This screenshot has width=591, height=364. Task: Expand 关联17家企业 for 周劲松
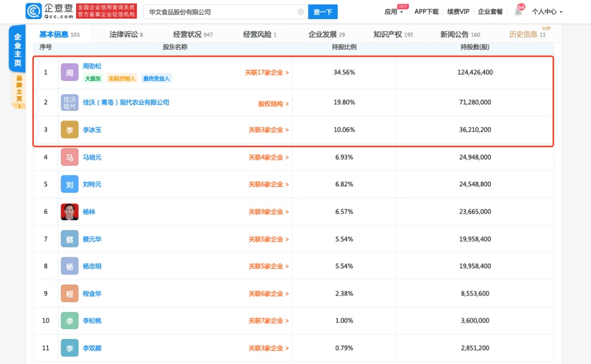267,72
